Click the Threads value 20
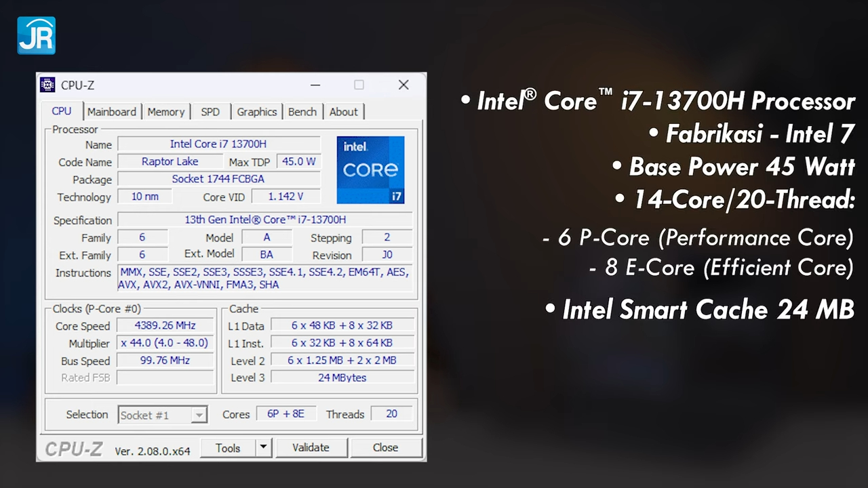 (x=391, y=413)
